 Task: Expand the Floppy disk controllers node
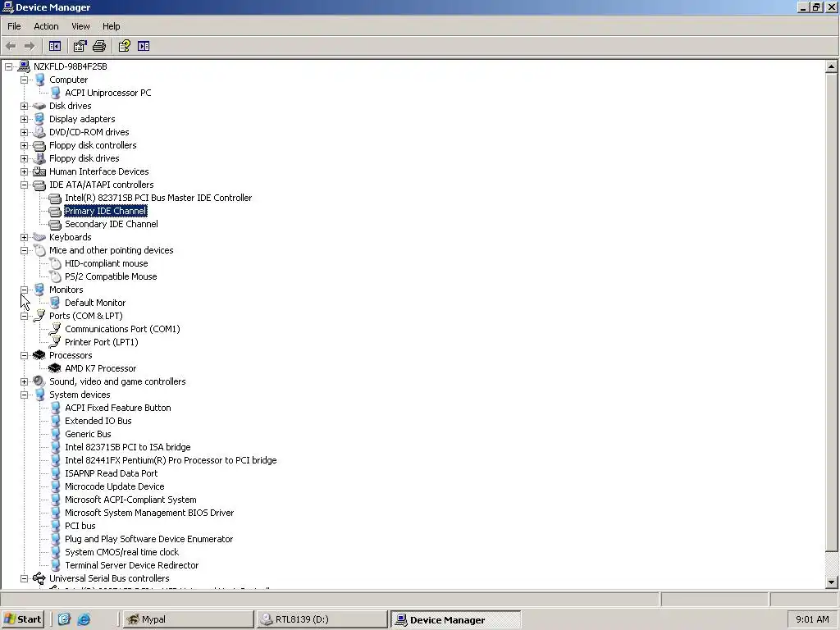pyautogui.click(x=24, y=145)
